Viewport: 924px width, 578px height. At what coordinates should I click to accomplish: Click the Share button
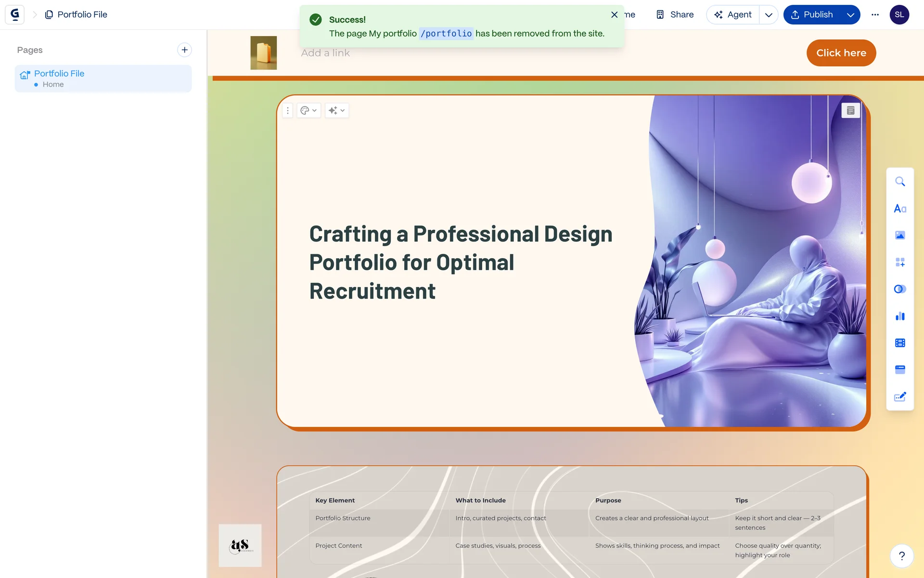675,15
